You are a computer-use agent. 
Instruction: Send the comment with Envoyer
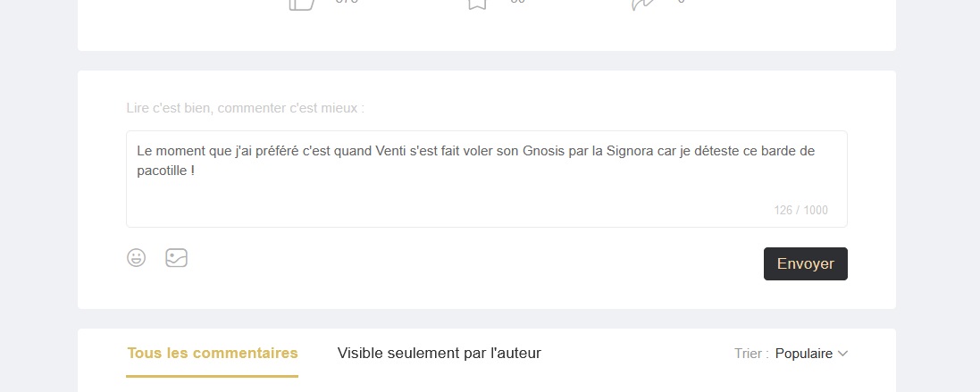[806, 263]
